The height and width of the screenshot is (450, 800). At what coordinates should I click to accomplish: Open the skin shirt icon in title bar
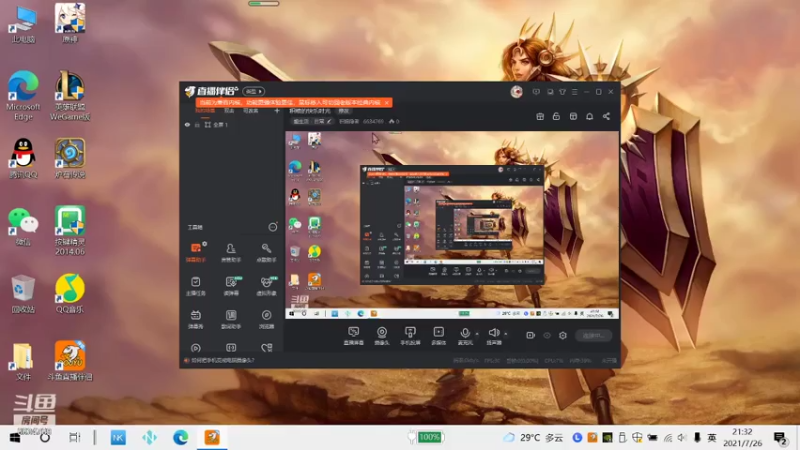562,92
